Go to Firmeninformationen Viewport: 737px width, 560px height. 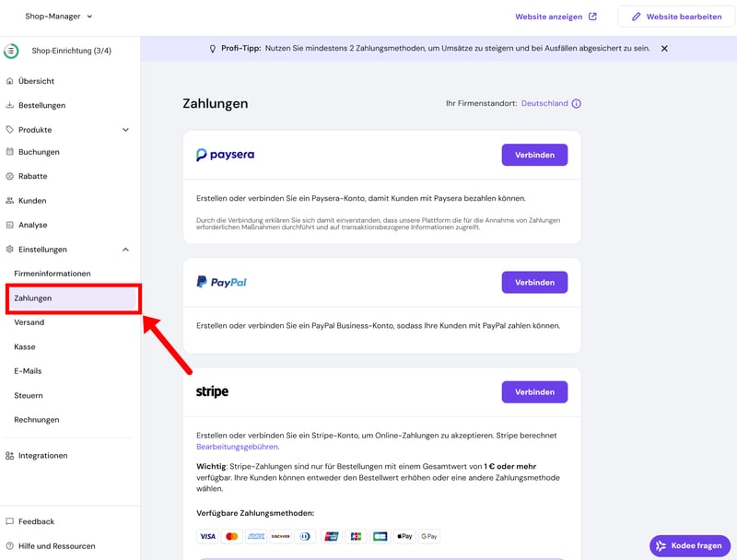coord(53,274)
